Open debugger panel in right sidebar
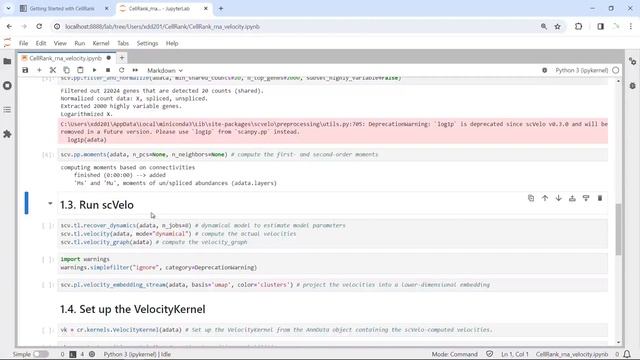This screenshot has height=360, width=640. tap(633, 86)
